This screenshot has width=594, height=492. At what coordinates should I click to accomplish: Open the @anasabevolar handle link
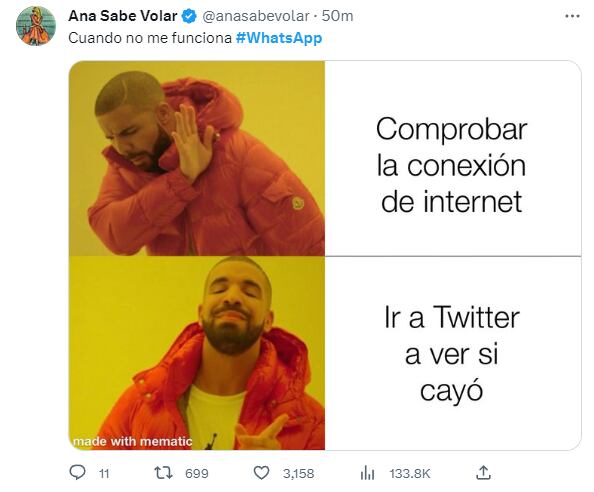point(256,16)
